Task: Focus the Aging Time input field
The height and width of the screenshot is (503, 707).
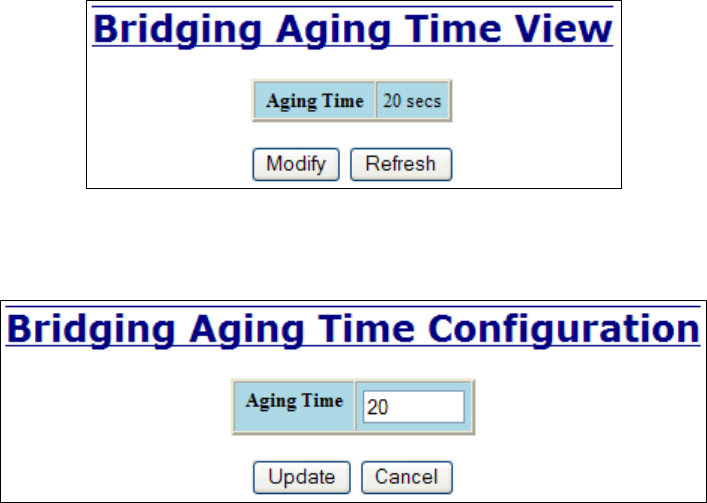Action: pyautogui.click(x=412, y=407)
